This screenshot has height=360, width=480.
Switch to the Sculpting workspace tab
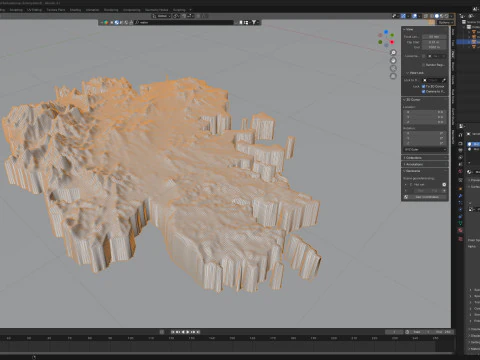point(16,10)
